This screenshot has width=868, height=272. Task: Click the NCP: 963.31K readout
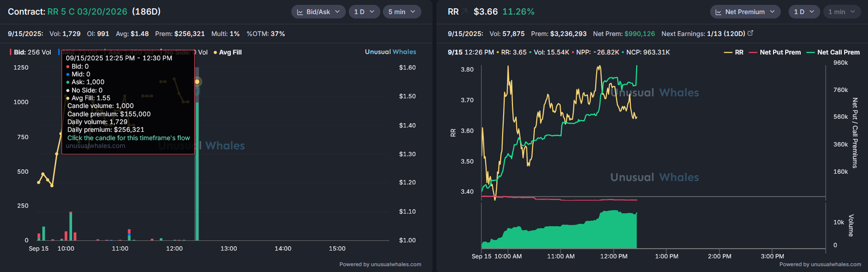point(648,52)
